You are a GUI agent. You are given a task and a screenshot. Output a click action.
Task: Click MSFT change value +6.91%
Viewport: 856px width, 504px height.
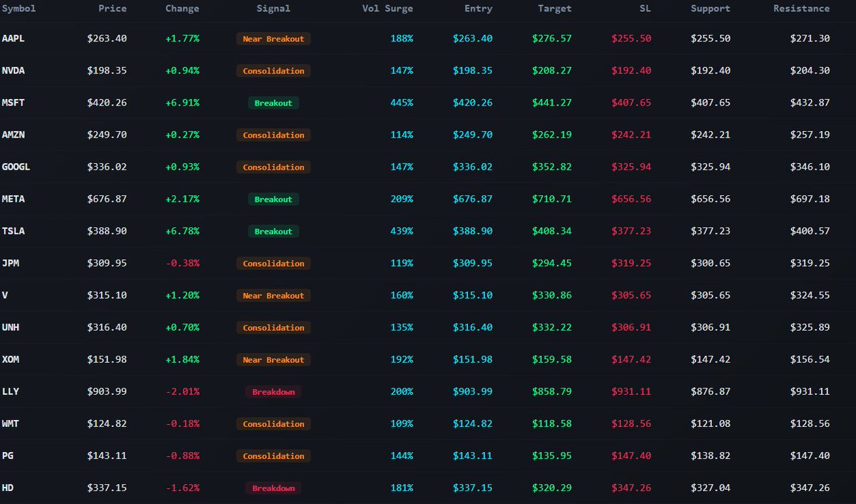click(183, 103)
